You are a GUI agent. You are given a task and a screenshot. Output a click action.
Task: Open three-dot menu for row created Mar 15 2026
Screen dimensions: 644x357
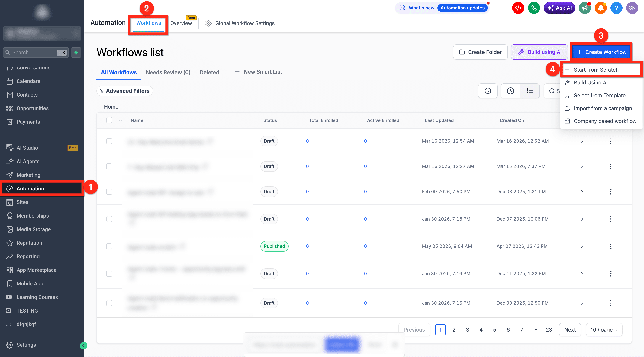(x=610, y=166)
